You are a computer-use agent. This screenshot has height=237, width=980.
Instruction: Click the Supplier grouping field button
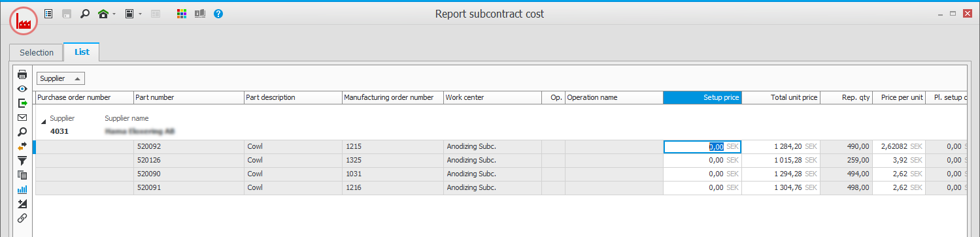point(61,78)
